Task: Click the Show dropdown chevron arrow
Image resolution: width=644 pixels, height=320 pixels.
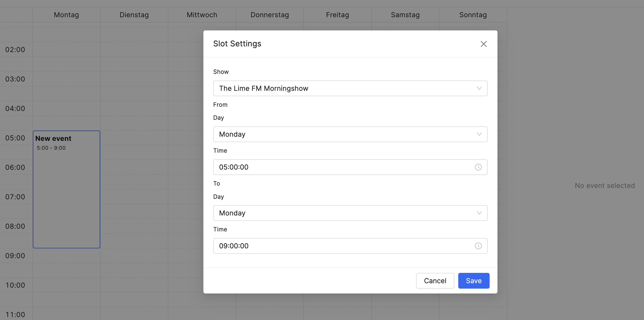Action: tap(479, 88)
